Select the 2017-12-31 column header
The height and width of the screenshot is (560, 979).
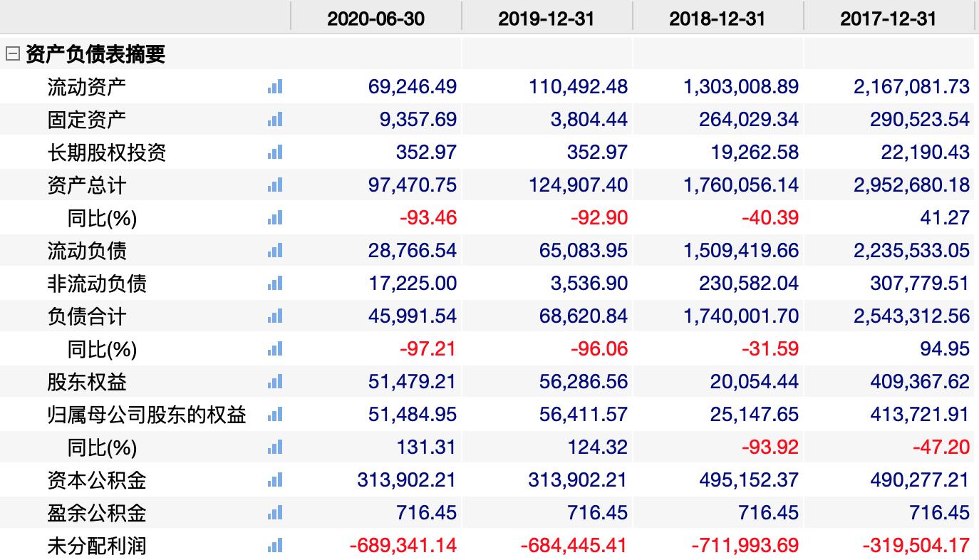click(889, 19)
